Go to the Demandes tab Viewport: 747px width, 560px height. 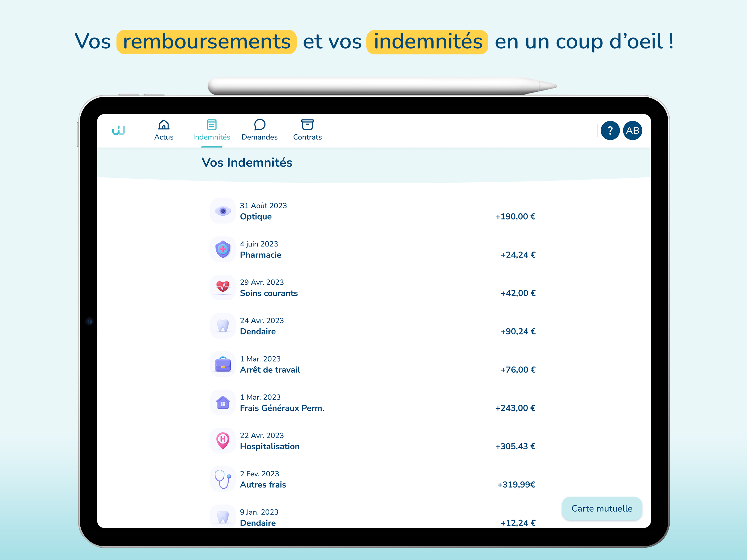click(260, 137)
